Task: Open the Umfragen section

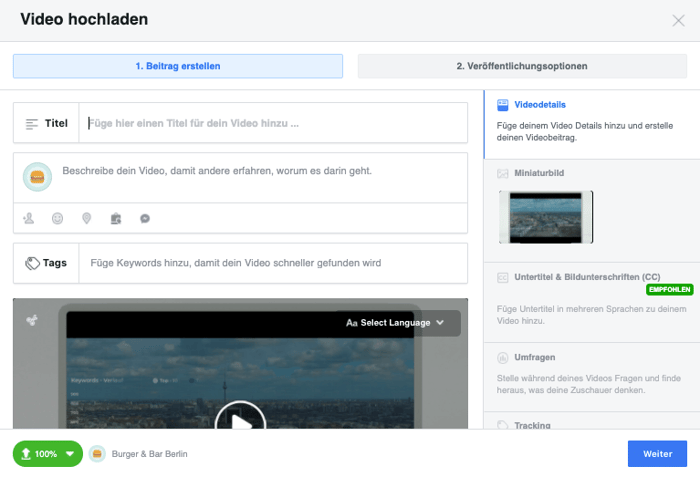Action: [592, 377]
